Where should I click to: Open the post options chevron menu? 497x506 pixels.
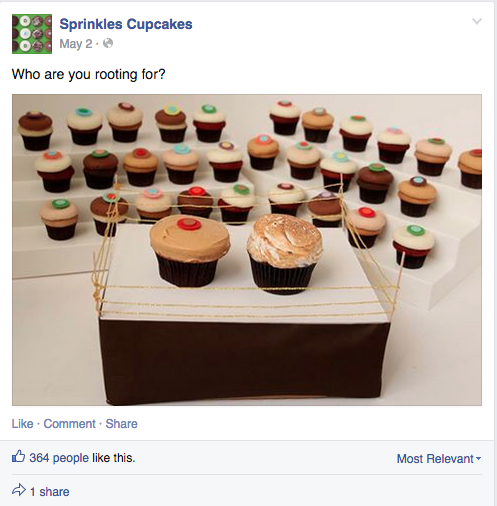[477, 22]
